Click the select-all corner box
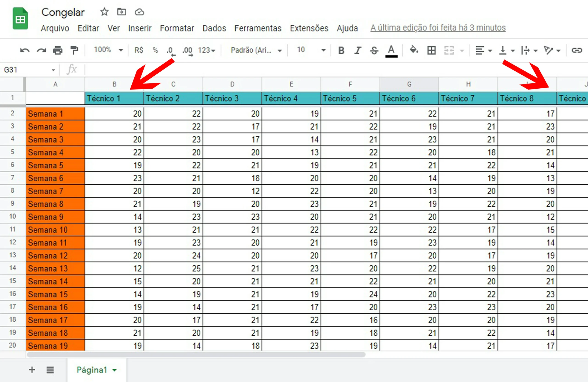 (x=13, y=84)
